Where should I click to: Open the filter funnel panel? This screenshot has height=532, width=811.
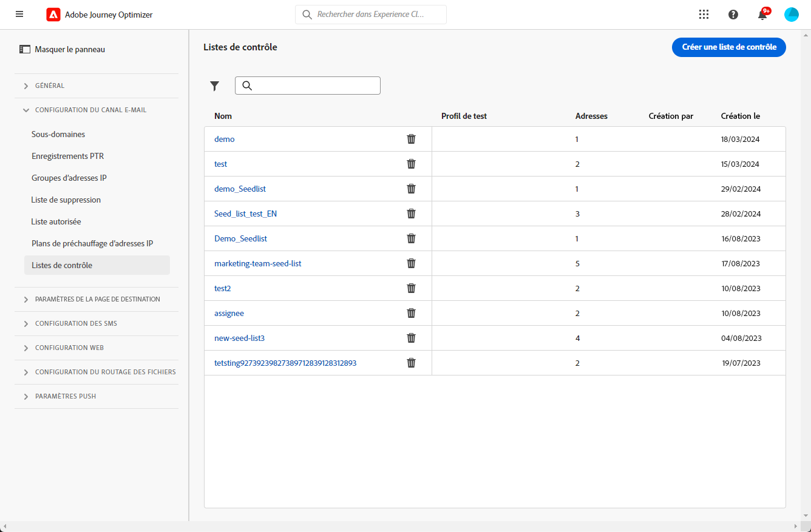(x=214, y=86)
